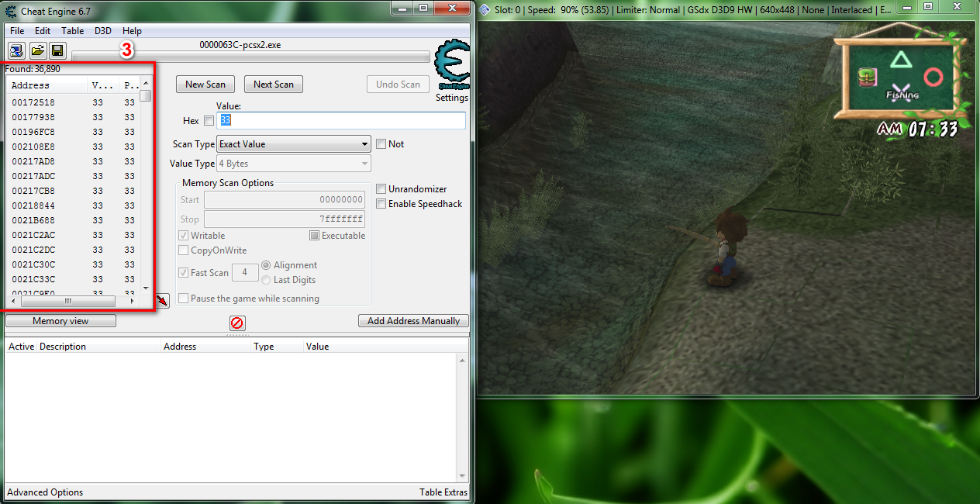The width and height of the screenshot is (980, 504).
Task: Click the results list scroll right arrow
Action: [132, 301]
